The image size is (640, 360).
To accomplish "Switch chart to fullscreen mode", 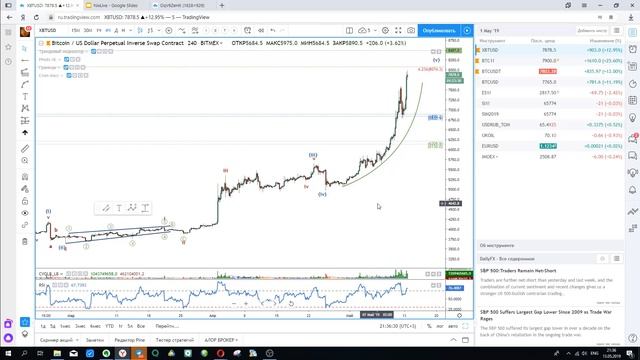I will point(398,31).
